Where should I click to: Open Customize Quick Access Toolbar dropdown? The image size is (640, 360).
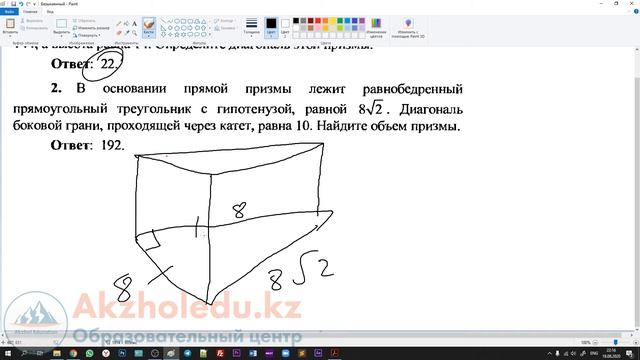(34, 4)
